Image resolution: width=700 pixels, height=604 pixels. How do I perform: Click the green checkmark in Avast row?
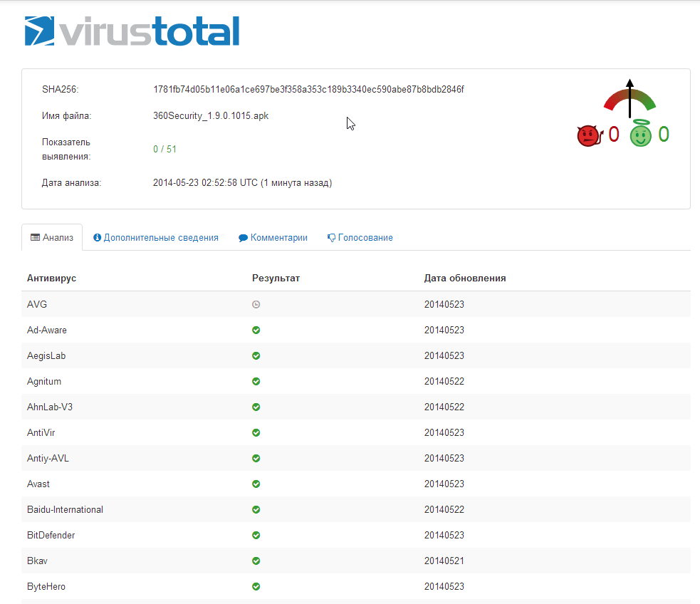256,484
